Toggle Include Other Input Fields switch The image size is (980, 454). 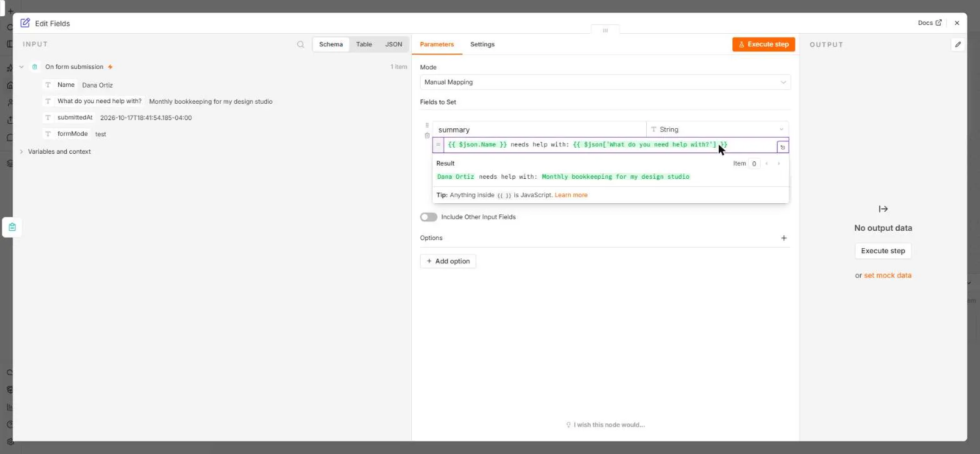429,217
